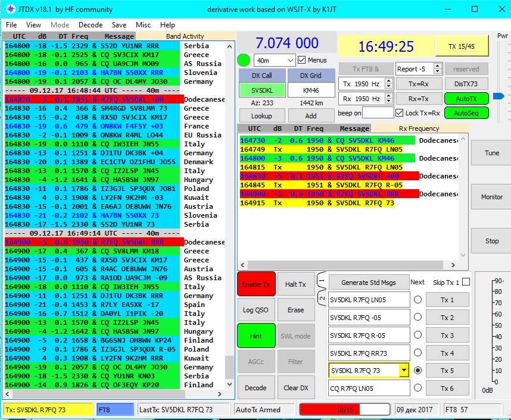Toggle the Lock Tx=Rx checkbox

400,113
